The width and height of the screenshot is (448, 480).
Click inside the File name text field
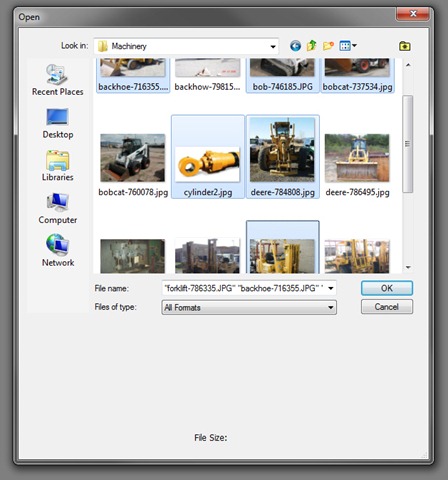click(x=244, y=288)
